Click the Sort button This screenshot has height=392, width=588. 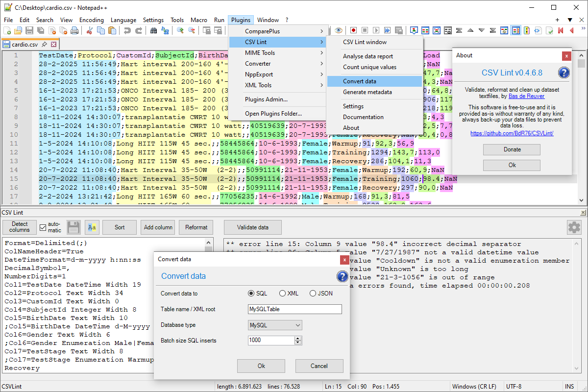[120, 227]
